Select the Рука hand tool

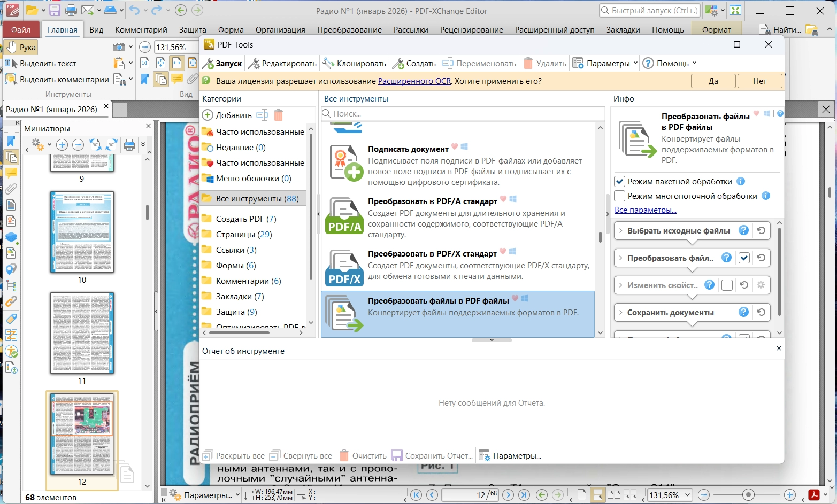[x=21, y=47]
